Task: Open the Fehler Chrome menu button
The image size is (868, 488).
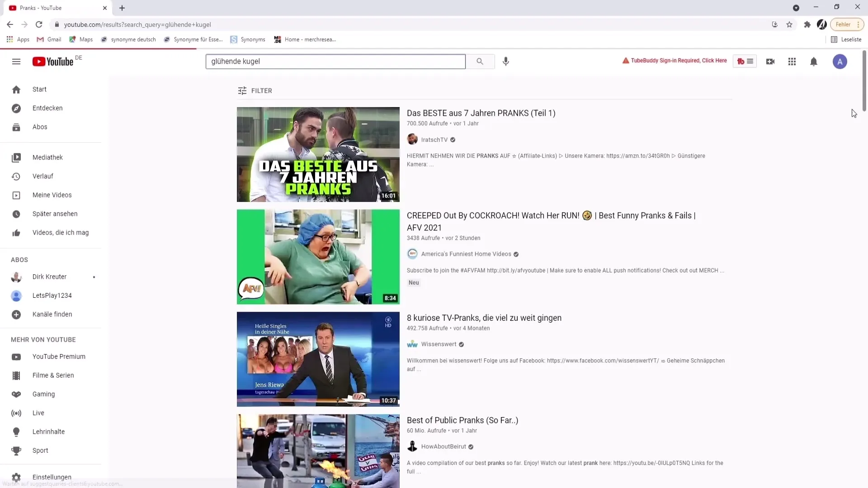Action: pos(847,24)
